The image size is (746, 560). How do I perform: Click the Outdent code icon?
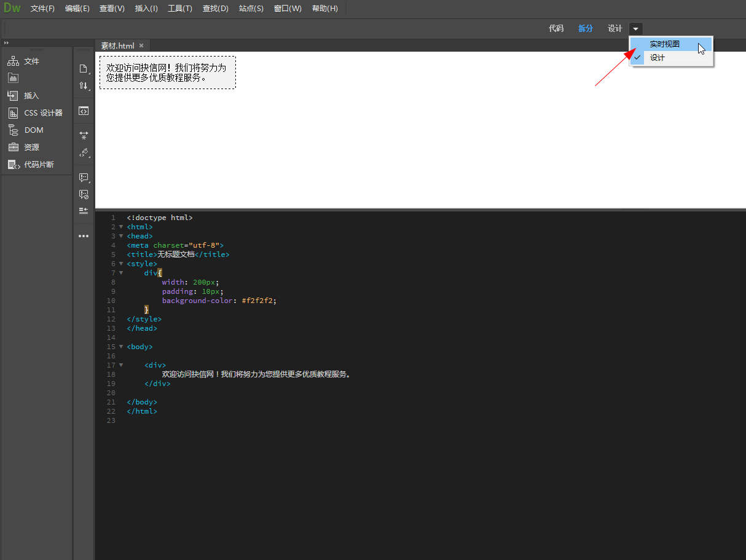(x=84, y=211)
